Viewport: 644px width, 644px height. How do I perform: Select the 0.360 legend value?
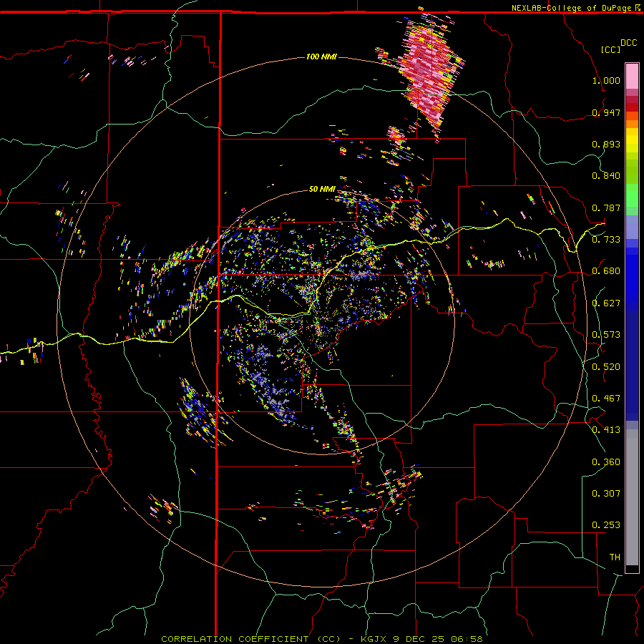click(606, 462)
